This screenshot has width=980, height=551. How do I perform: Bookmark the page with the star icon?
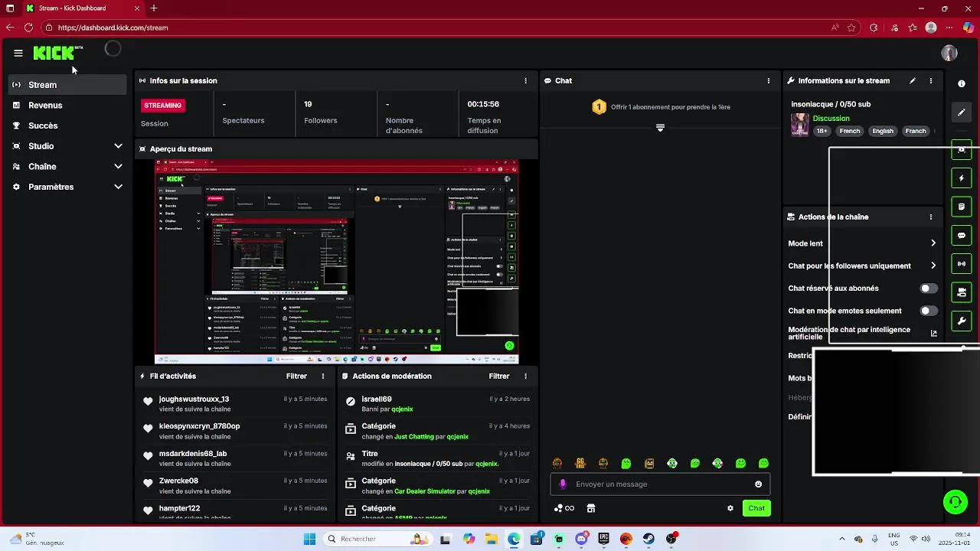tap(851, 28)
